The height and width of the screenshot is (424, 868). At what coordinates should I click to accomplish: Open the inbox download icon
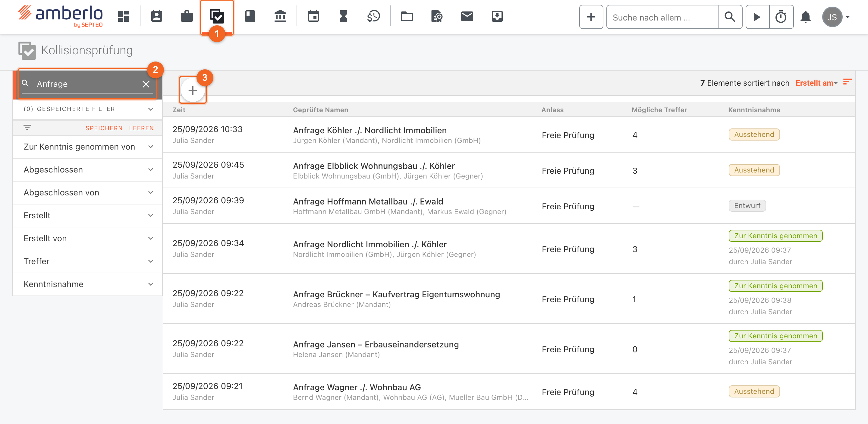coord(497,16)
